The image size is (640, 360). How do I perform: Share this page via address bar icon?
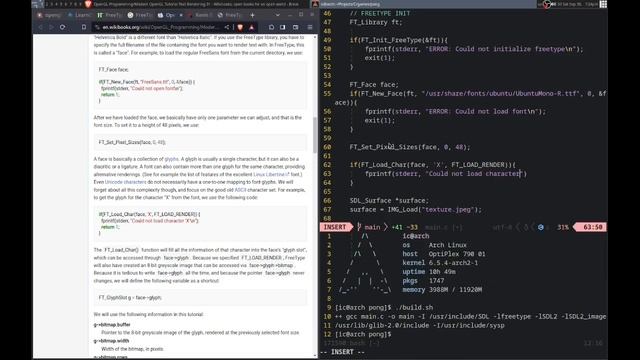[227, 27]
